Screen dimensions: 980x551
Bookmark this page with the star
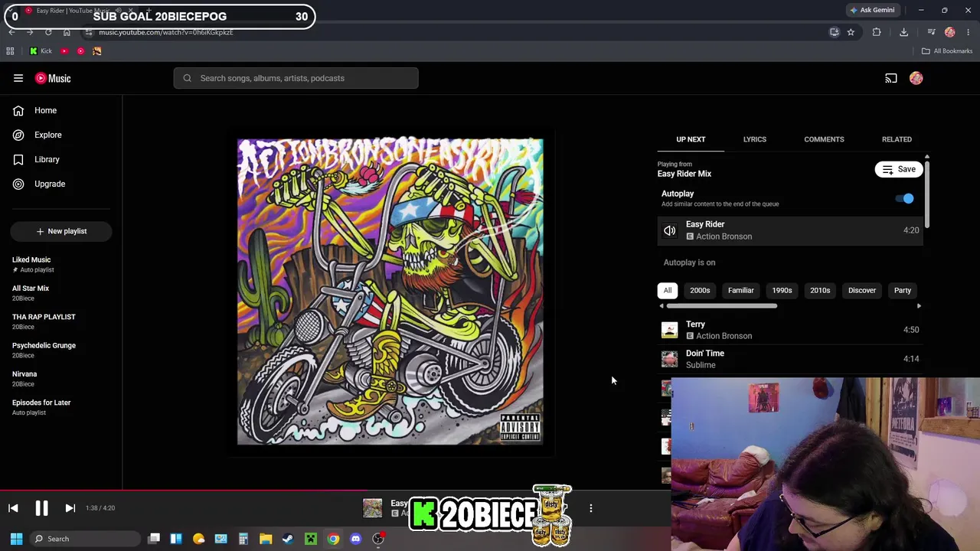851,32
